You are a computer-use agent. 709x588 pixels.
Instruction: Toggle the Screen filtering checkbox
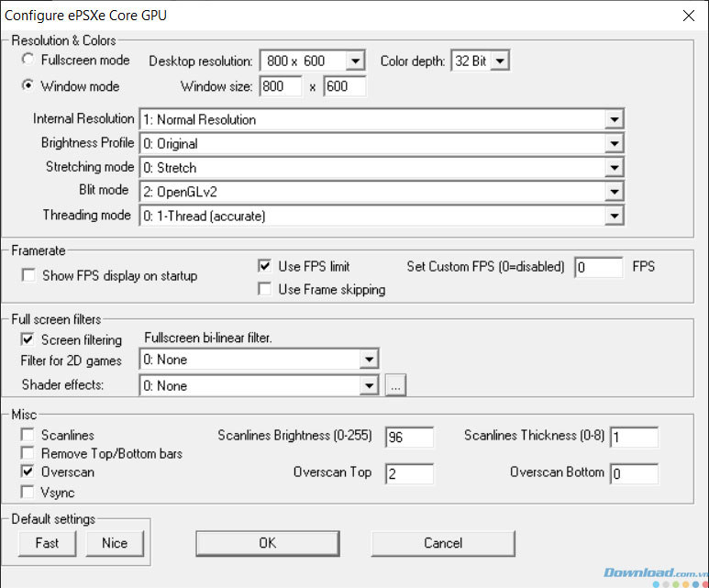point(28,339)
